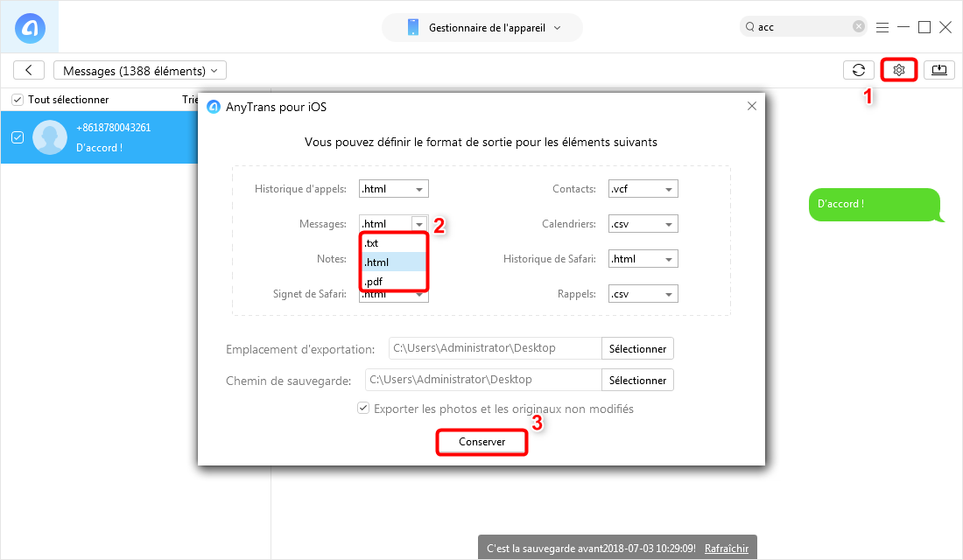Choose .pdf from the Messages list
Screen dimensions: 963x560
(x=394, y=281)
